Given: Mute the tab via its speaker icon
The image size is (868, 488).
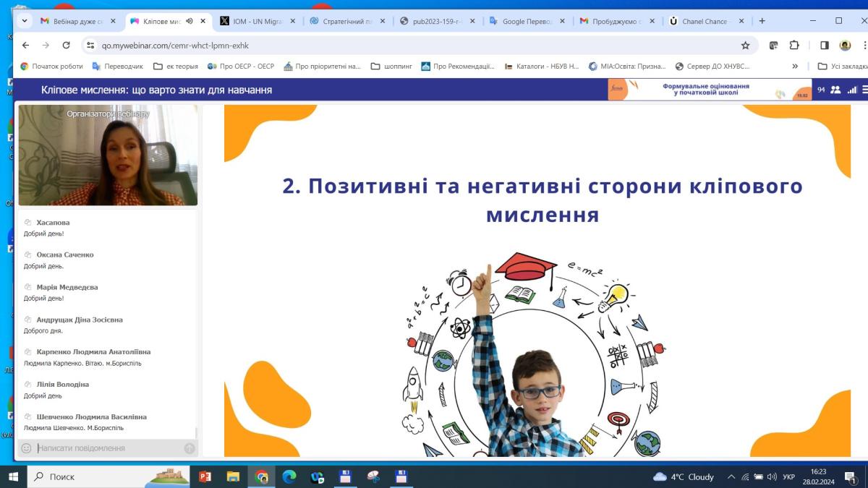Looking at the screenshot, I should click(x=189, y=21).
